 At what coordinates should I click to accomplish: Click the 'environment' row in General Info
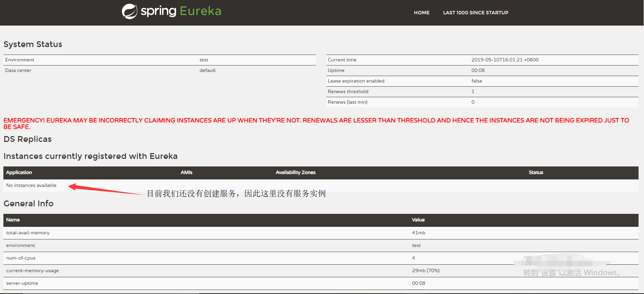click(321, 245)
